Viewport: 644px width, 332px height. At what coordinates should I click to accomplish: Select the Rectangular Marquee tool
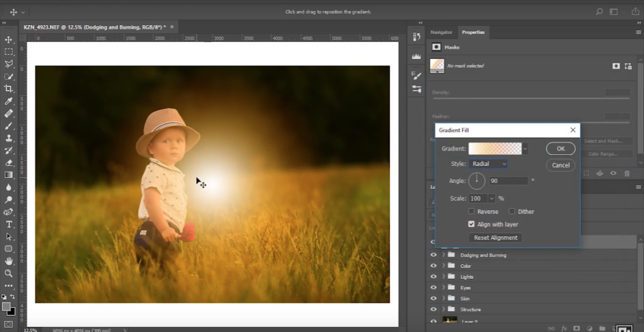[8, 52]
